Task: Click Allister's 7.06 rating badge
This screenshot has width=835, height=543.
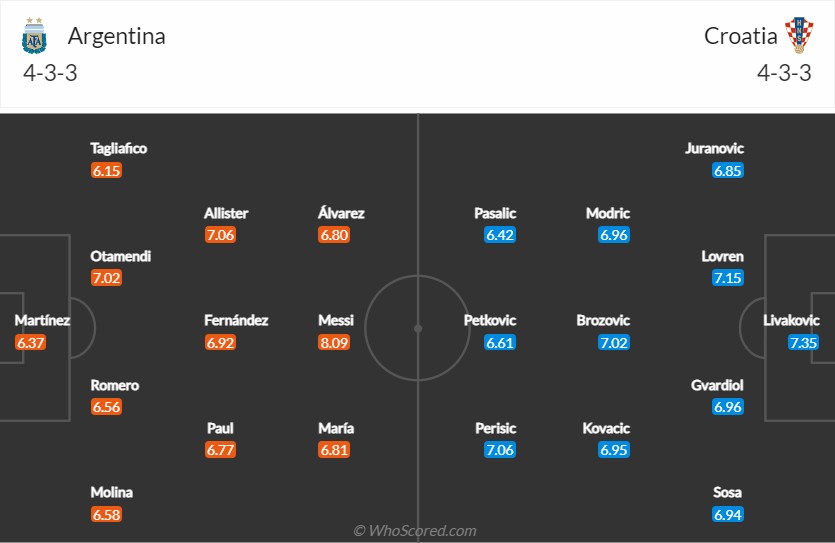Action: click(220, 235)
